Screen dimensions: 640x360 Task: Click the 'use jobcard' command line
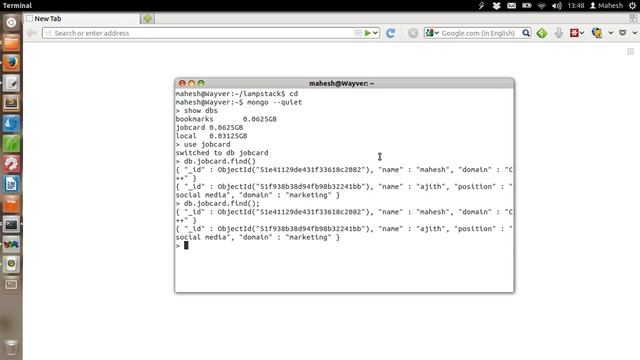click(x=203, y=144)
